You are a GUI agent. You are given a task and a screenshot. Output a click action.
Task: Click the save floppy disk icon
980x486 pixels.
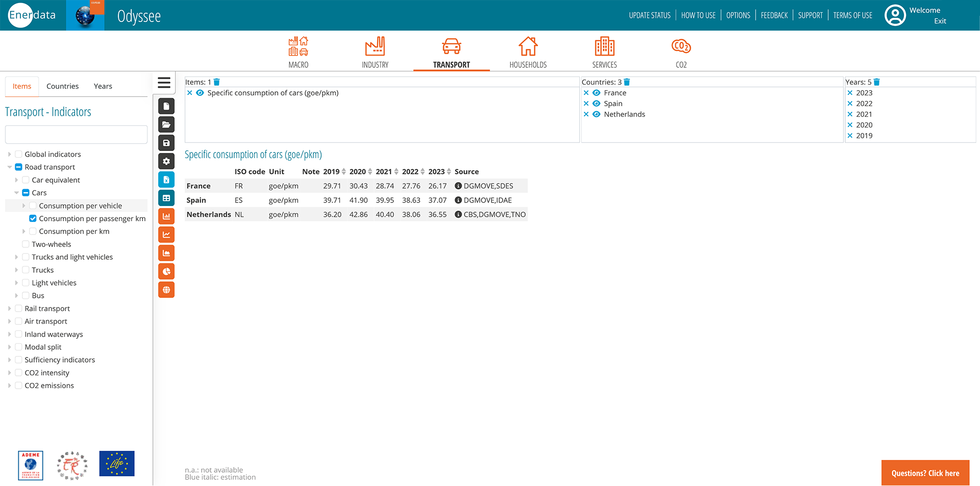pos(166,143)
